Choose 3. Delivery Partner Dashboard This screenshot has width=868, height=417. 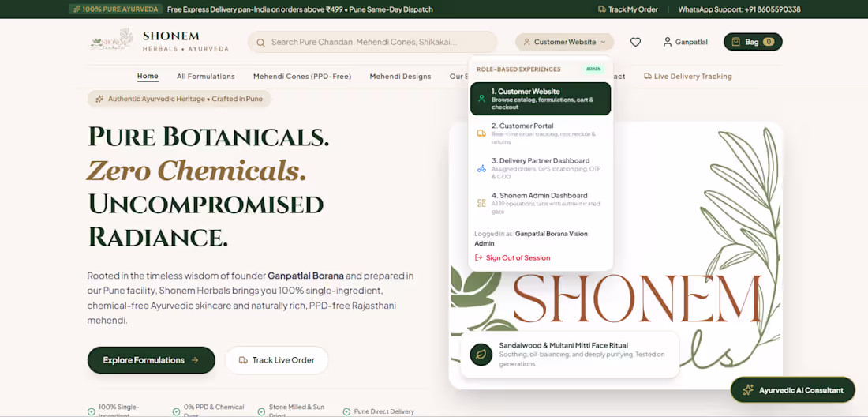click(x=541, y=168)
